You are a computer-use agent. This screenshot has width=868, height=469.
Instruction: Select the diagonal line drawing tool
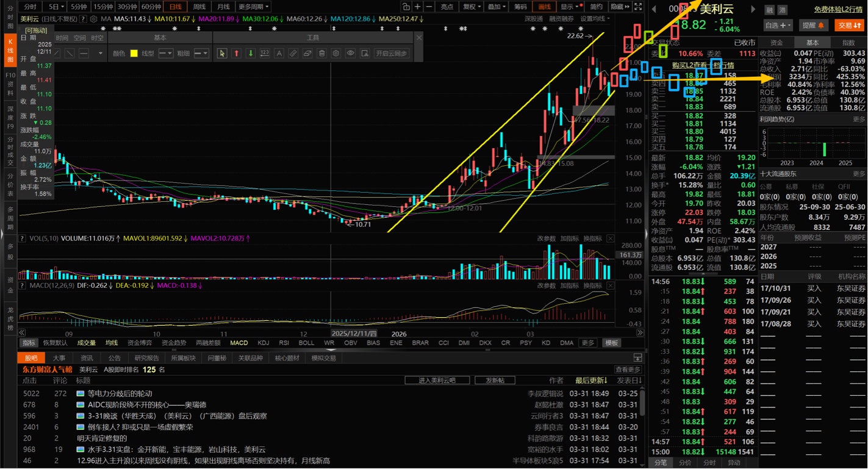point(70,54)
